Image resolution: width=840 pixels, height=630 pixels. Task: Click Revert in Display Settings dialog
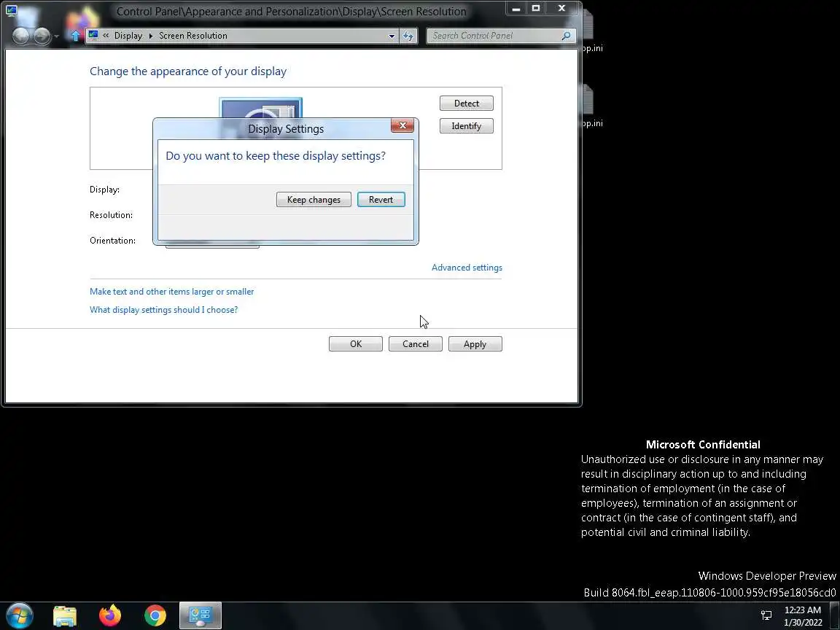[x=381, y=199]
